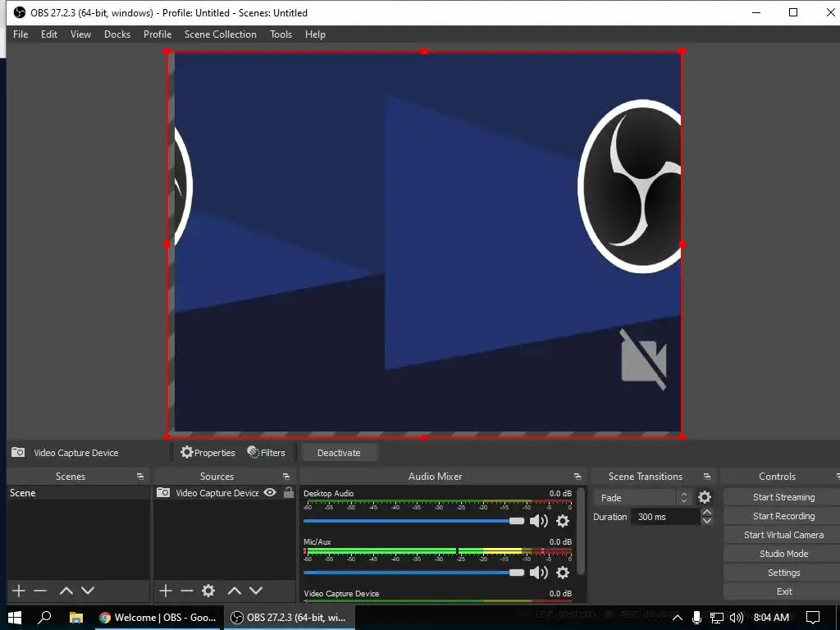Open OBS Settings from Controls

pyautogui.click(x=783, y=573)
